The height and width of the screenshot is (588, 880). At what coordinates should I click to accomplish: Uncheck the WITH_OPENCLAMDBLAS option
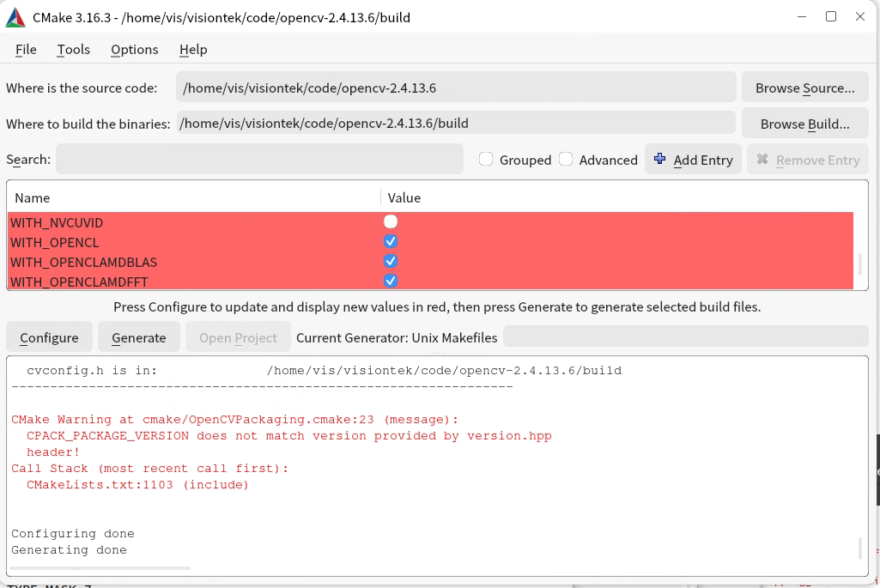point(391,261)
